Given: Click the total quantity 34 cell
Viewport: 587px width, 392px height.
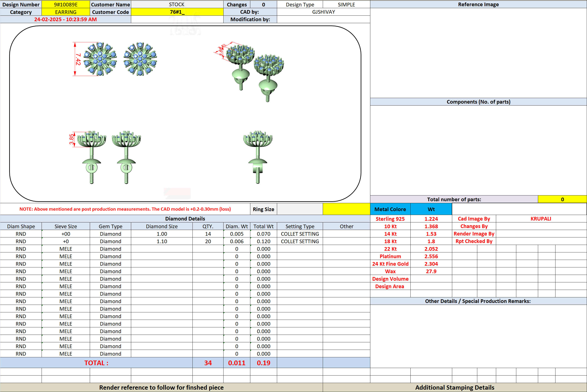Looking at the screenshot, I should [x=208, y=363].
